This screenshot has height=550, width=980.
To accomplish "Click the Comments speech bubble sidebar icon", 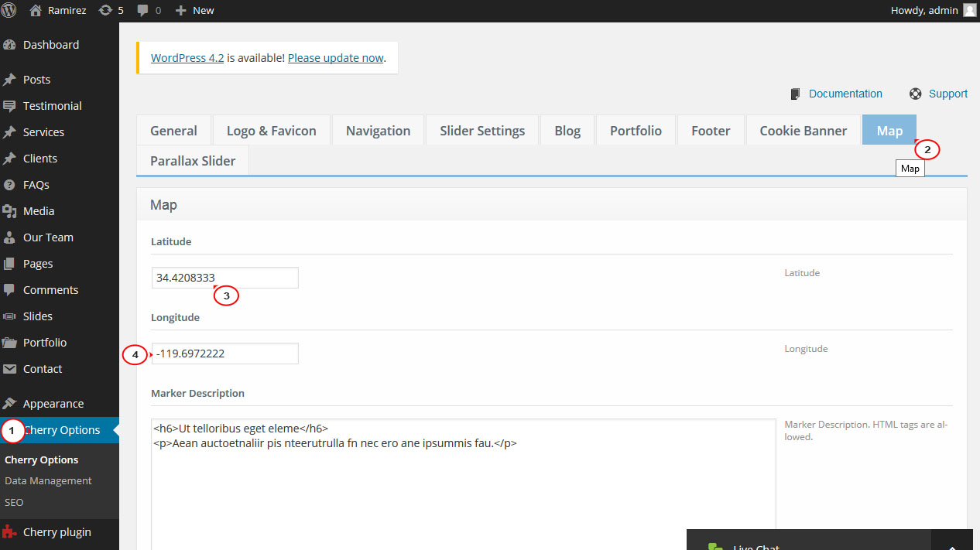I will click(x=9, y=290).
